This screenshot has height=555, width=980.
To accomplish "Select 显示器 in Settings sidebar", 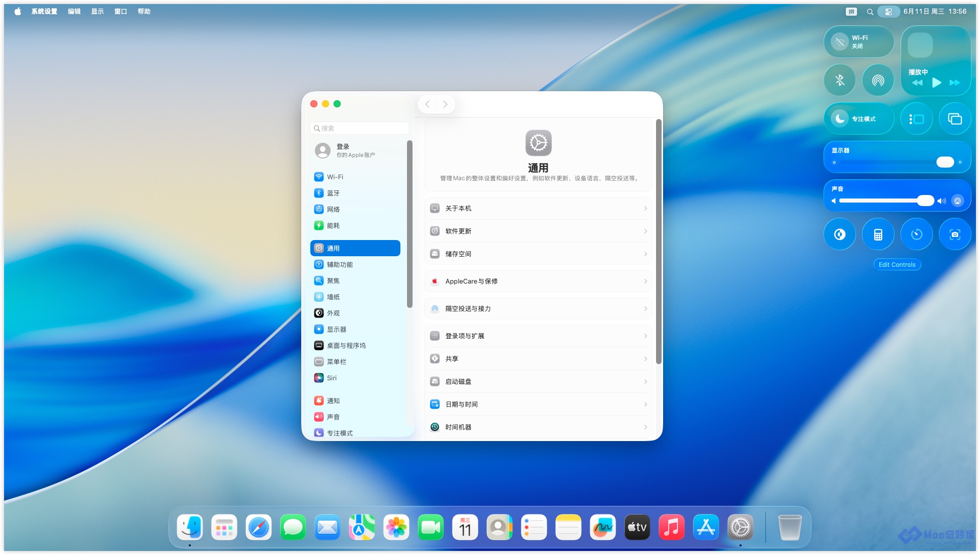I will 355,330.
